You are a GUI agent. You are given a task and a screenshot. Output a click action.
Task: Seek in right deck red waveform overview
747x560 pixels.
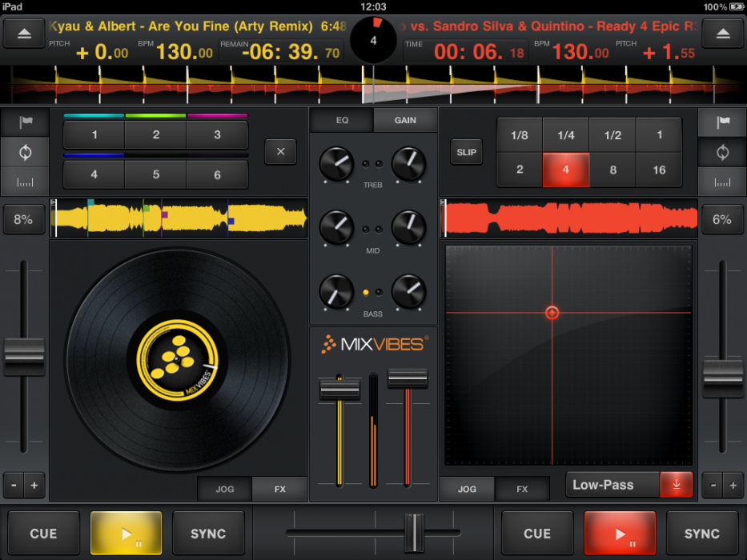[568, 218]
